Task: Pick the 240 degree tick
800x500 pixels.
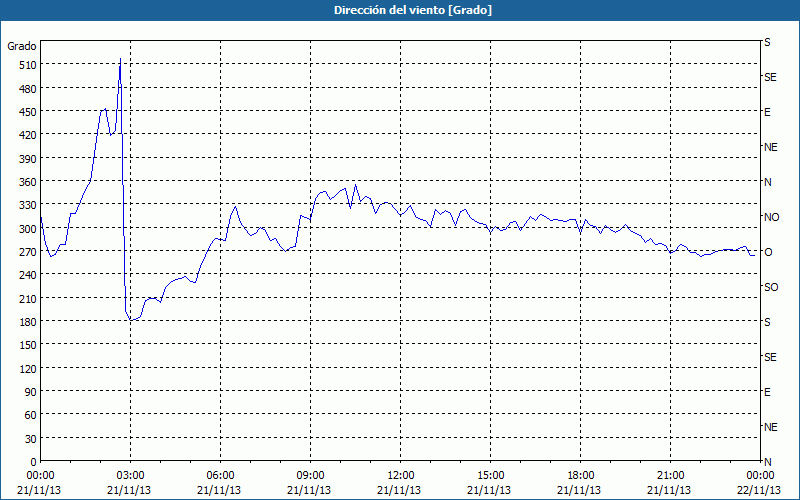Action: click(28, 275)
